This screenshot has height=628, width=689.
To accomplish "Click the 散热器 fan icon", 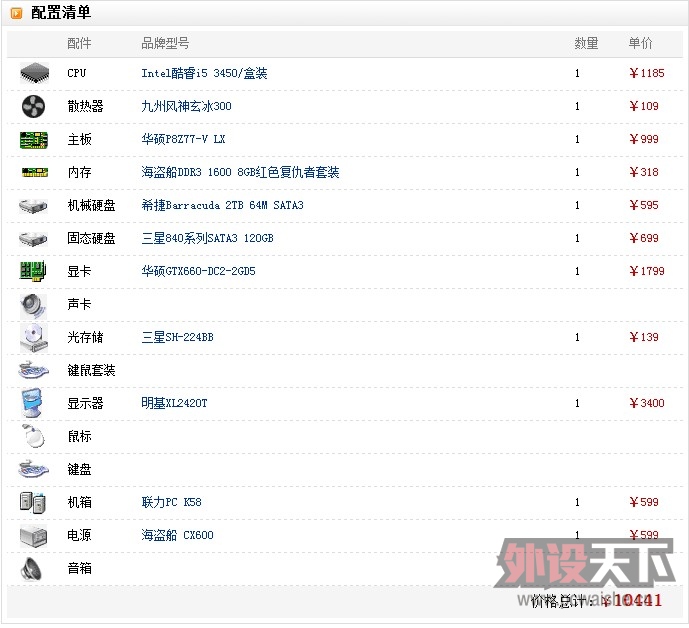I will pyautogui.click(x=33, y=106).
